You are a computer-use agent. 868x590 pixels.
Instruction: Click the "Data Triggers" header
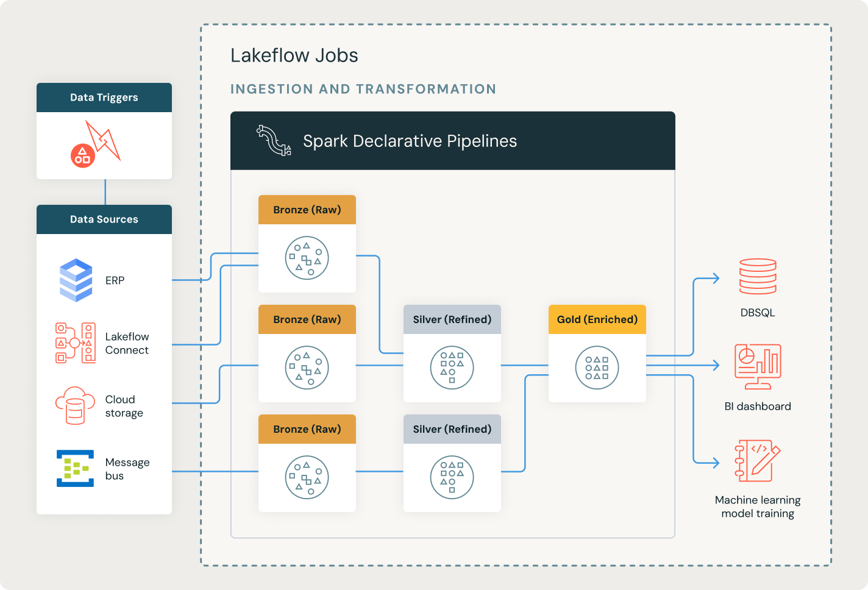click(104, 98)
